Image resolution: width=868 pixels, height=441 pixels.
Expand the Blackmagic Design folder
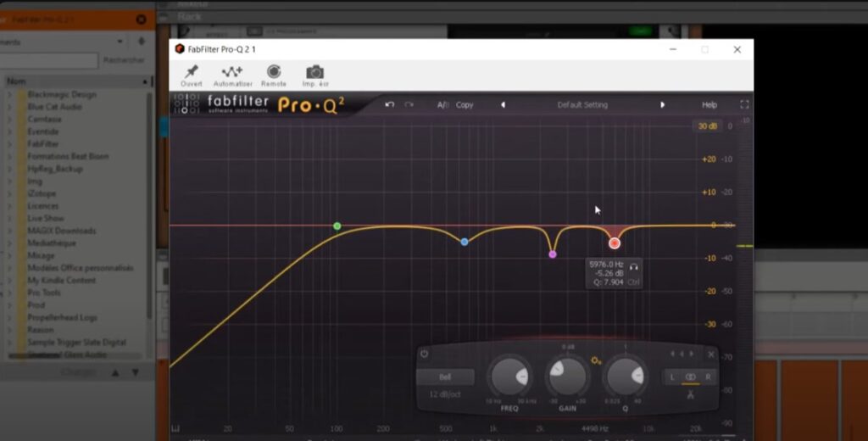point(9,95)
